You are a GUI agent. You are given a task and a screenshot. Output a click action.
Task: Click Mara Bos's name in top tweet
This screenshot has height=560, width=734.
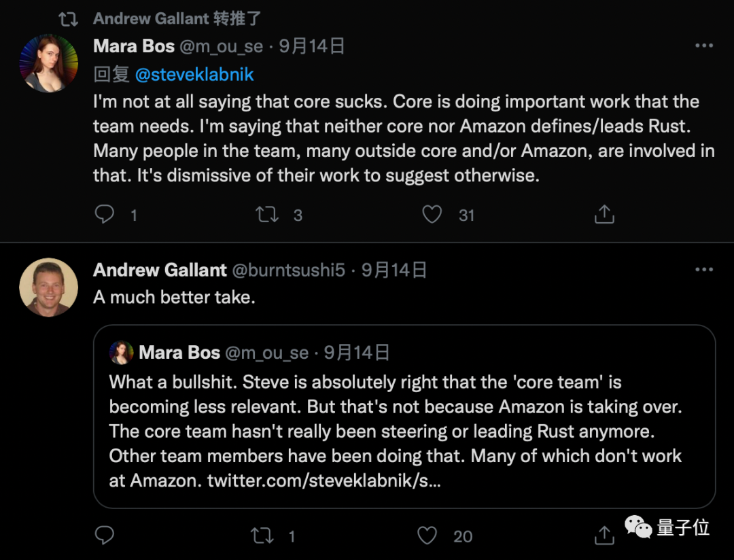click(133, 46)
